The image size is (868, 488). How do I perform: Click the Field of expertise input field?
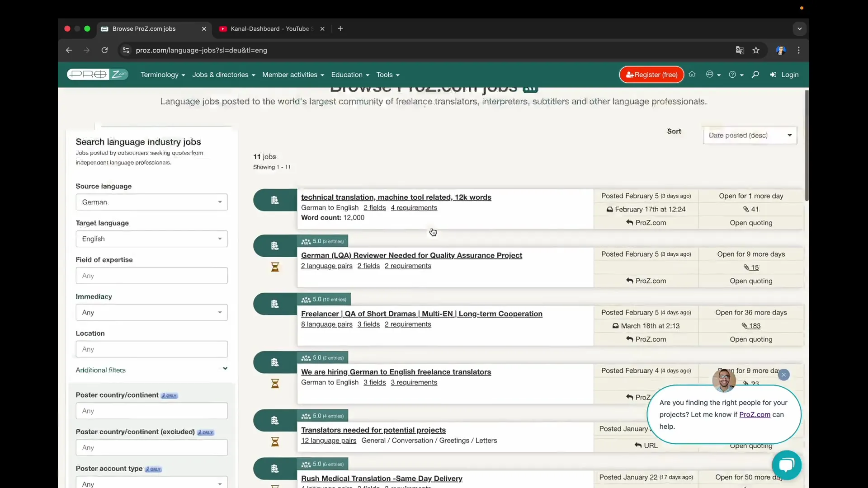coord(151,276)
